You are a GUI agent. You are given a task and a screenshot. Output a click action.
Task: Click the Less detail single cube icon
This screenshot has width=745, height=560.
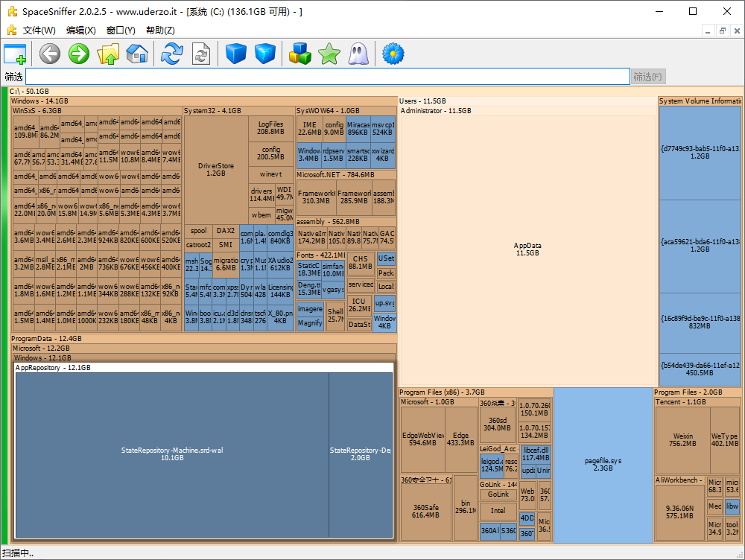pos(236,54)
